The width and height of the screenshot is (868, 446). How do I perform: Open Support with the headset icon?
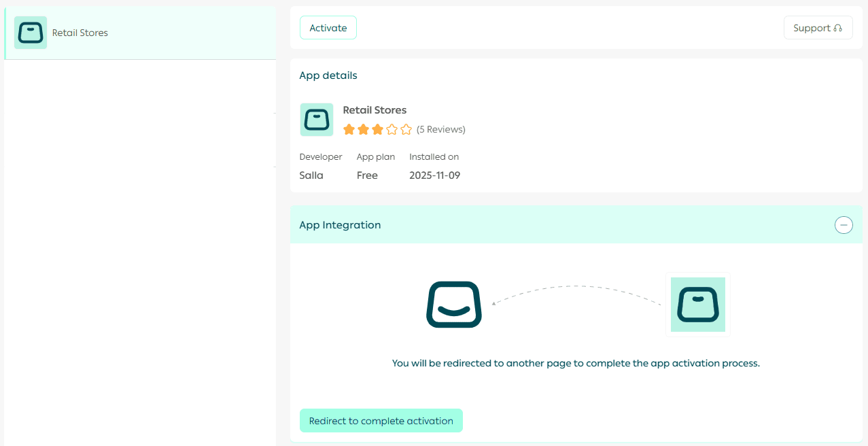[818, 28]
